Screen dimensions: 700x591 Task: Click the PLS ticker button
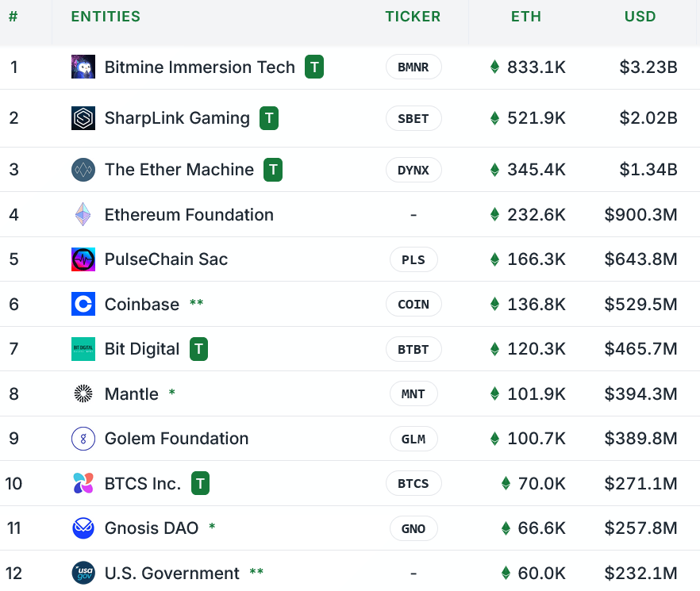coord(413,259)
